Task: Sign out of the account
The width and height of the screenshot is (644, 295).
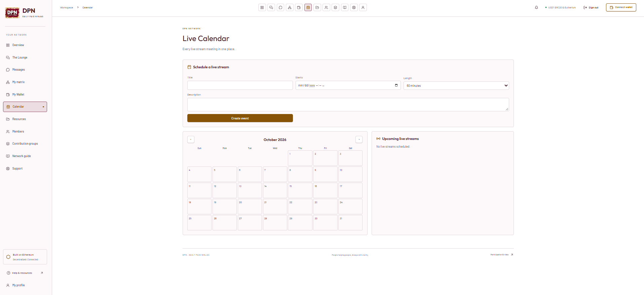Action: coord(591,7)
